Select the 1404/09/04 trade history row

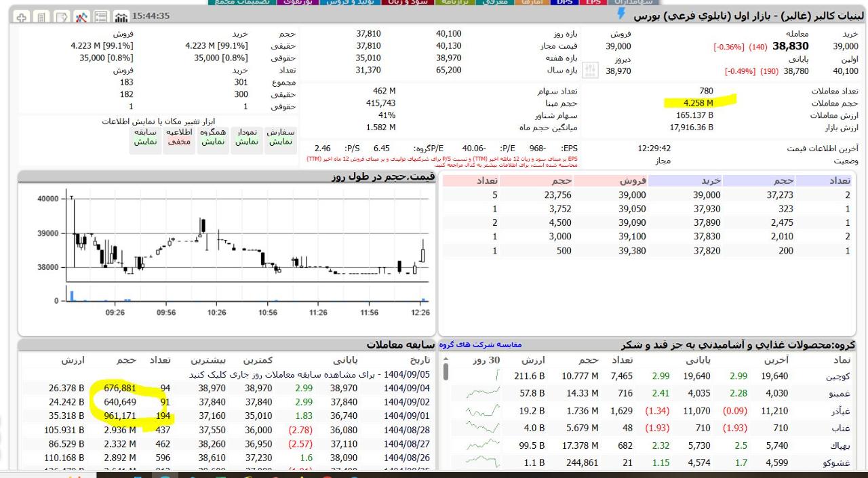[231, 388]
